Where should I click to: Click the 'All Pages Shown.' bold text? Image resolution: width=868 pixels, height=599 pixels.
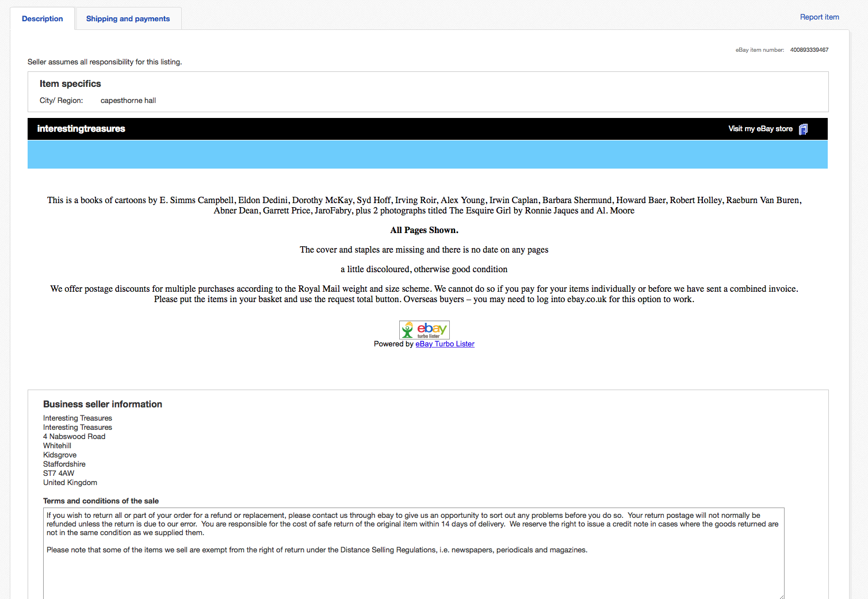pos(425,230)
